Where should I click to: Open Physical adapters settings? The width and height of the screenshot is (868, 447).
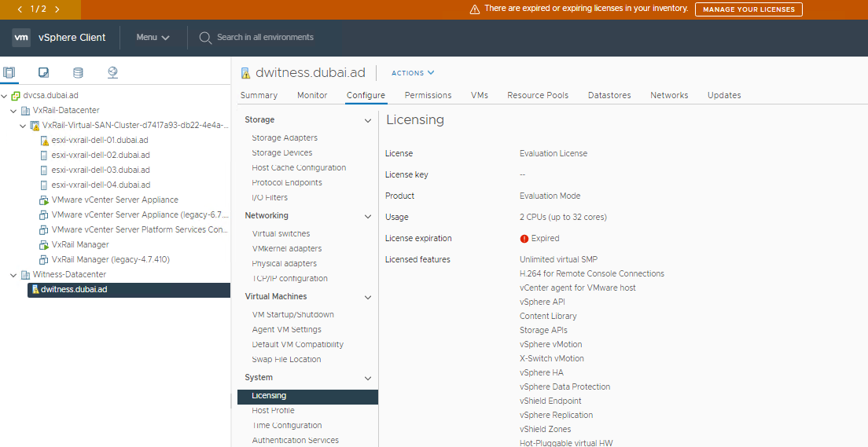pyautogui.click(x=284, y=263)
